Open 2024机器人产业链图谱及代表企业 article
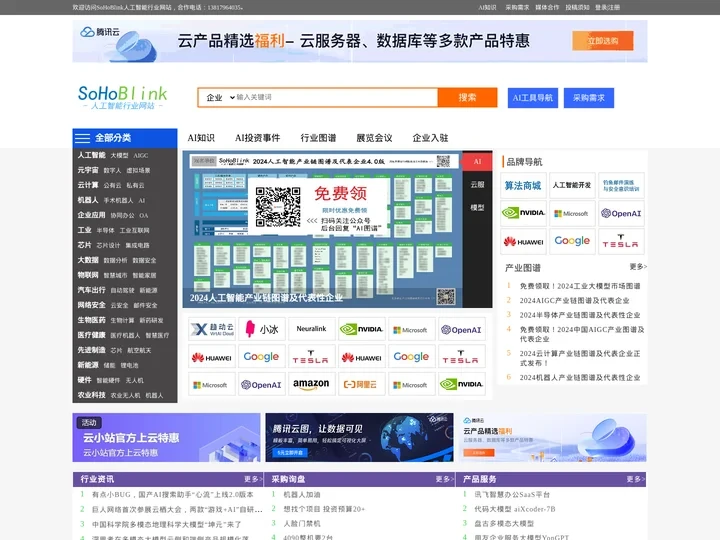The width and height of the screenshot is (720, 540). 579,377
